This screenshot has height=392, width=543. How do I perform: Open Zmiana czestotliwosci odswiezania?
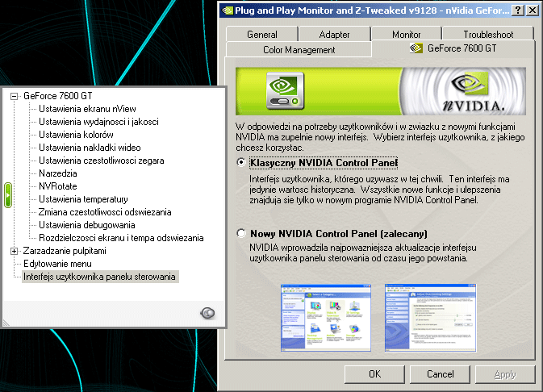(x=105, y=212)
